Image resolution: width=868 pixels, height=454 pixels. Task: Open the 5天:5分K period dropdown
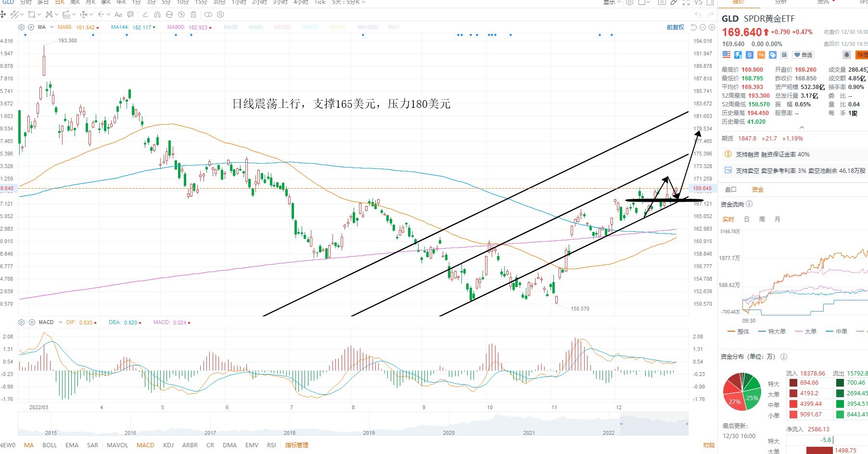[x=349, y=2]
